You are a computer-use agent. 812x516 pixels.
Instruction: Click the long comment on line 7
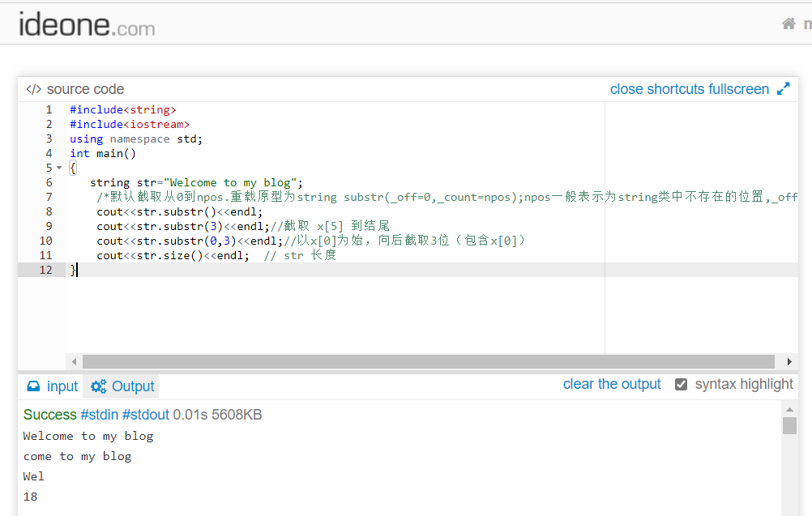click(x=447, y=197)
